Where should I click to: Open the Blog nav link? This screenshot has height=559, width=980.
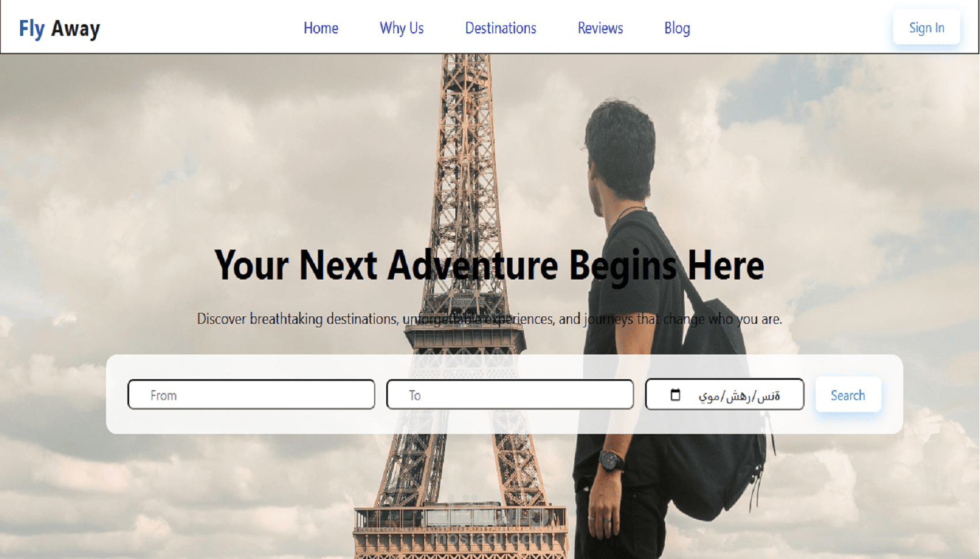tap(677, 28)
